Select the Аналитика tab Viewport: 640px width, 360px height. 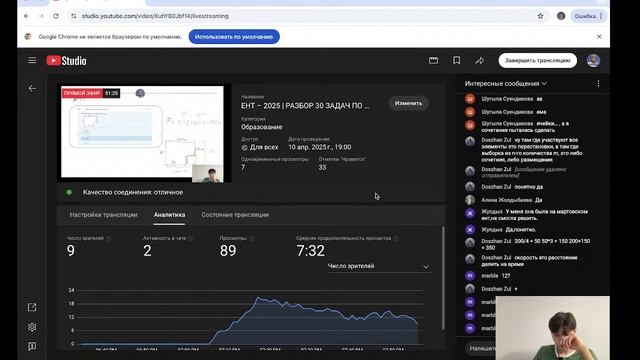pyautogui.click(x=169, y=215)
